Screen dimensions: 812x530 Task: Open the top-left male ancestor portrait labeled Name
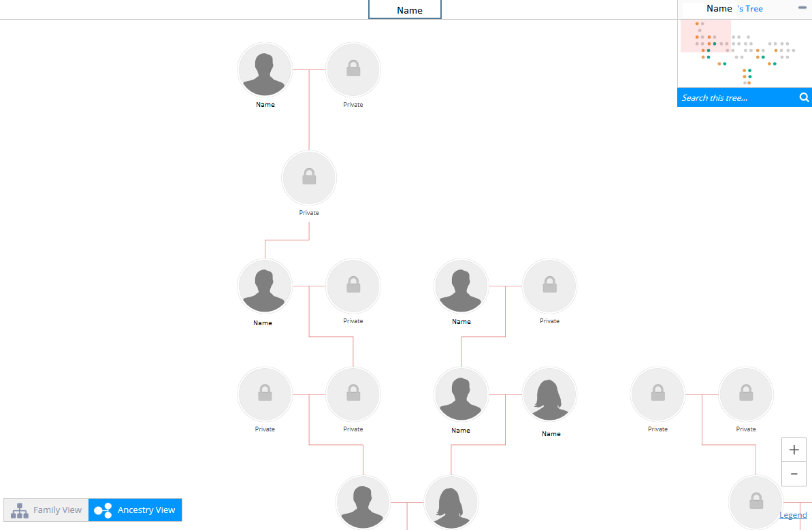(265, 69)
